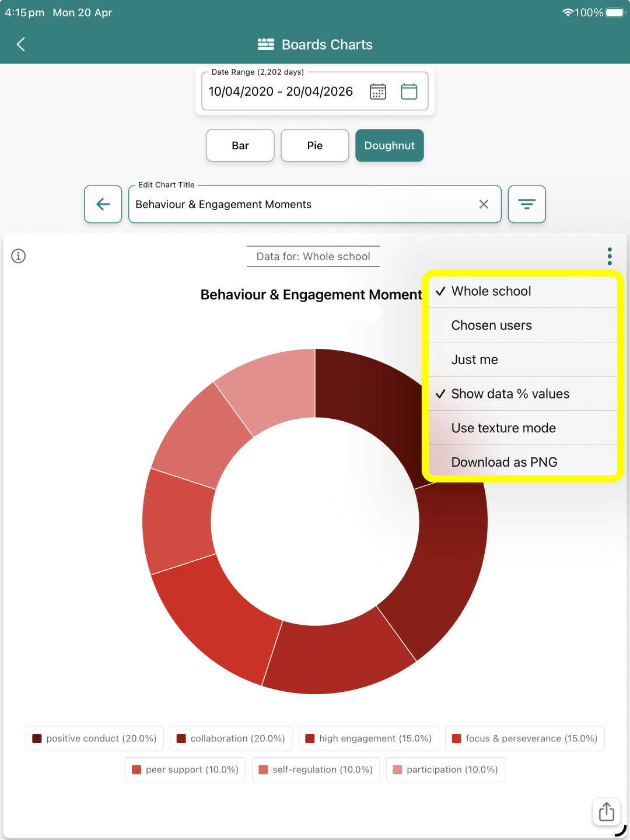Image resolution: width=630 pixels, height=840 pixels.
Task: Toggle Show data % values
Action: coord(523,394)
